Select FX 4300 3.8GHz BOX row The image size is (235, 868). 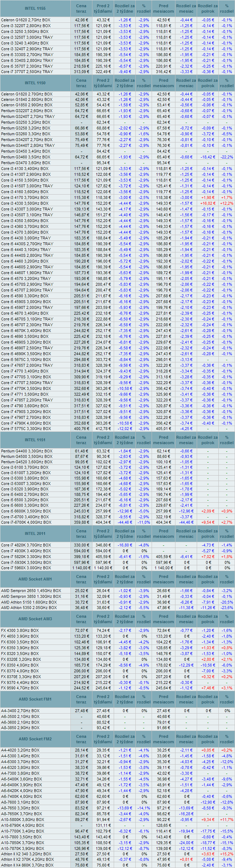click(x=117, y=630)
